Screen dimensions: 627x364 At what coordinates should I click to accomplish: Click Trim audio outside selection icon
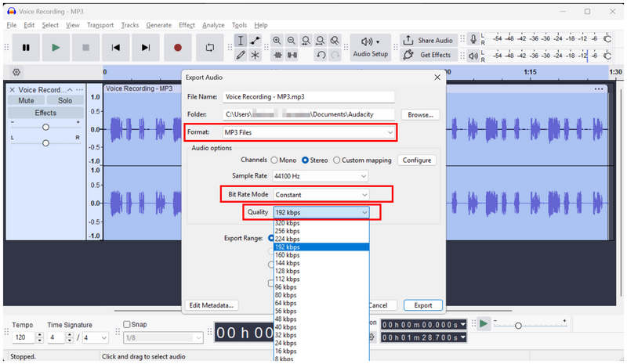[277, 55]
